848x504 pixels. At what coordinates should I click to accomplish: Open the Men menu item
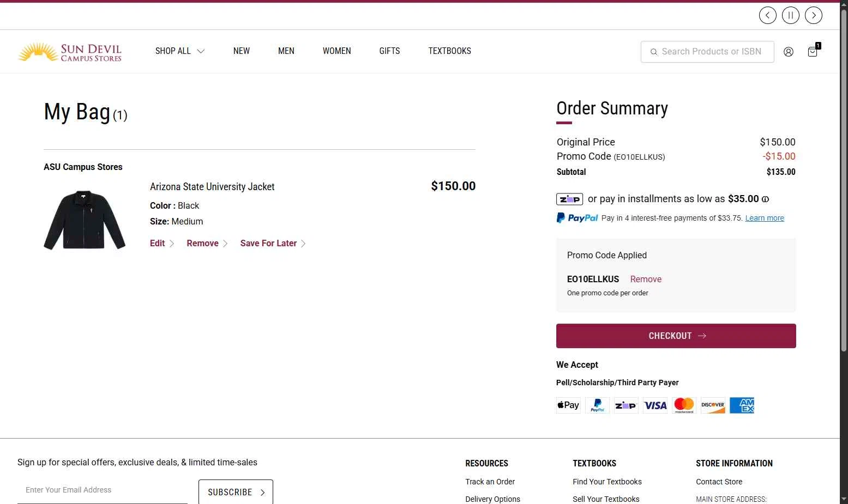(x=286, y=51)
